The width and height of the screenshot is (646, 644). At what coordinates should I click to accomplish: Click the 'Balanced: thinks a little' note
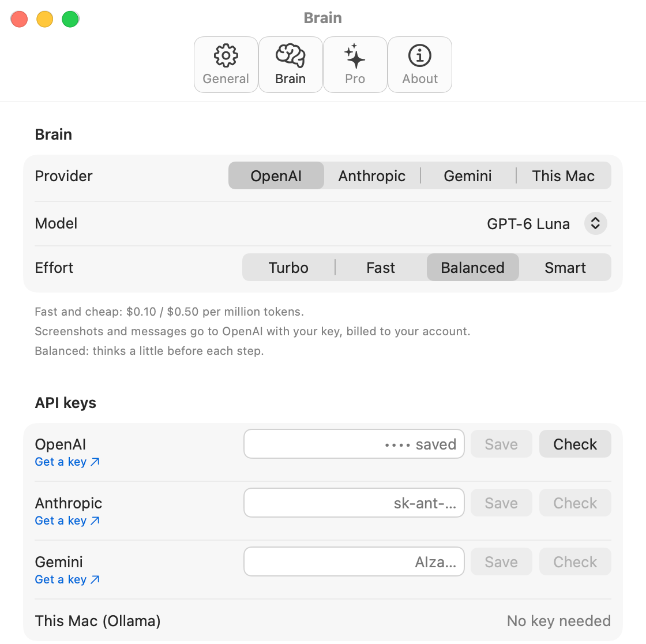[149, 351]
